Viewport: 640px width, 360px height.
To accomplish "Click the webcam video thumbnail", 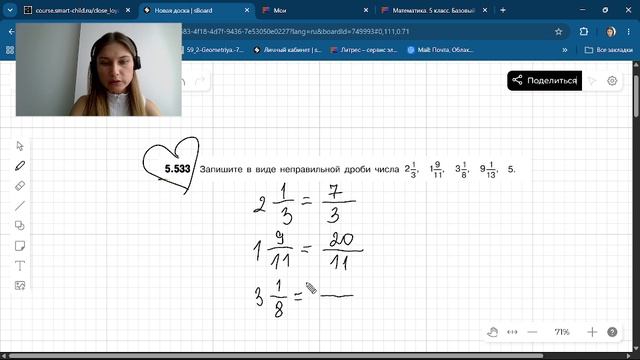I will (x=98, y=69).
